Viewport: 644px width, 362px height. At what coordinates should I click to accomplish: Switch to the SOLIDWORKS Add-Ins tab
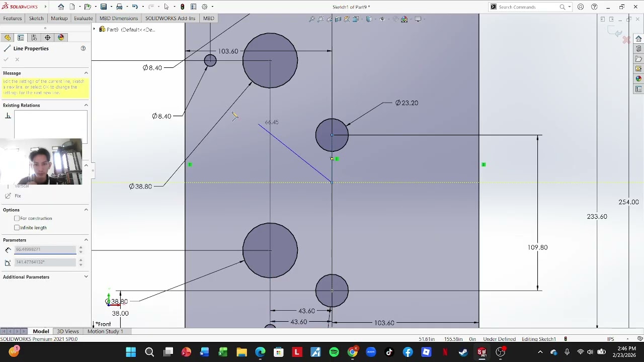click(x=170, y=19)
